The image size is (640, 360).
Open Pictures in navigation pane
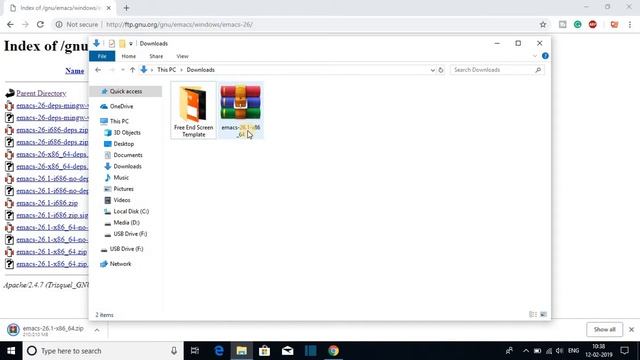click(123, 189)
